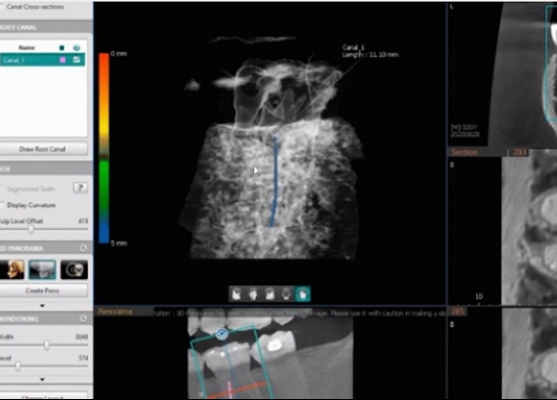The height and width of the screenshot is (400, 557).
Task: Expand the arrow below the Create Pano button
Action: (x=42, y=306)
